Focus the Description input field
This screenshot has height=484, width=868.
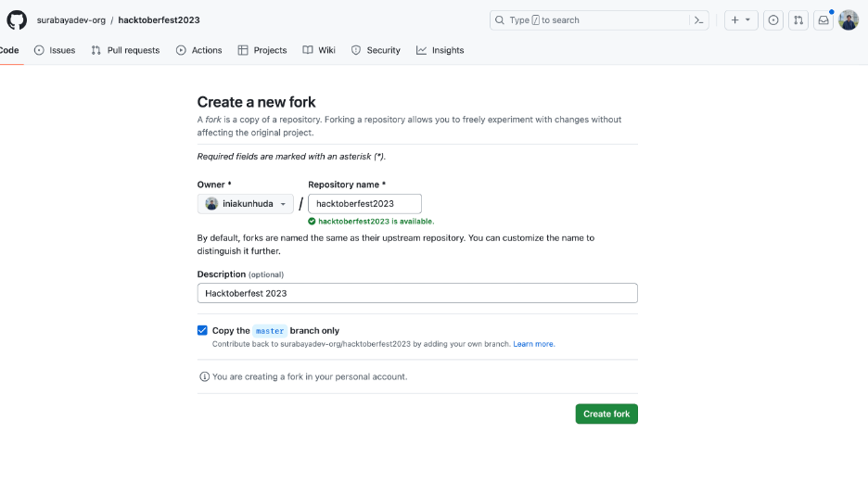(417, 294)
